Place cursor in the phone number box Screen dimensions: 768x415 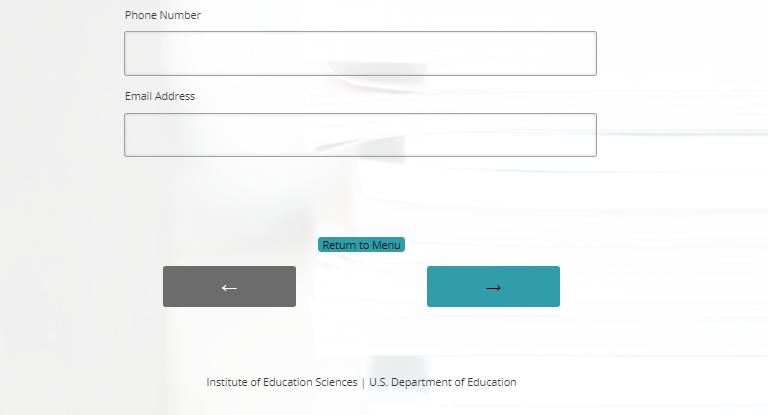tap(360, 53)
